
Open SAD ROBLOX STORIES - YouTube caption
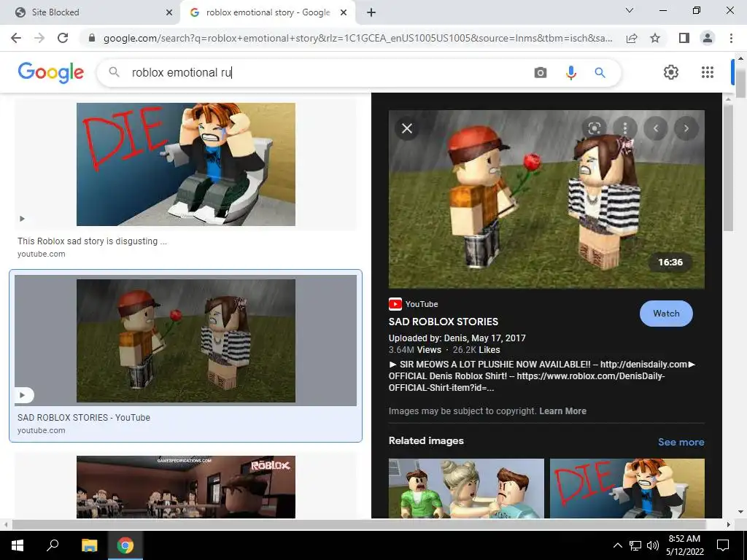pyautogui.click(x=84, y=417)
